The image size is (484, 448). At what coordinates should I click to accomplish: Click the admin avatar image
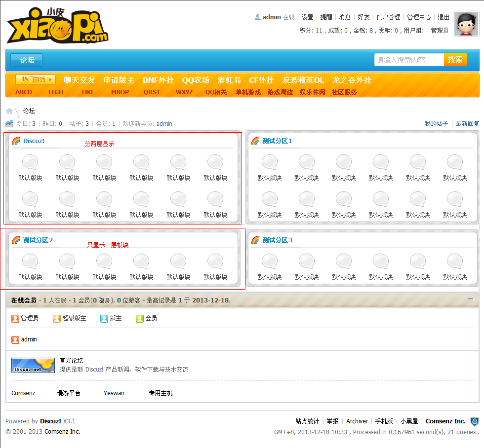(x=466, y=24)
